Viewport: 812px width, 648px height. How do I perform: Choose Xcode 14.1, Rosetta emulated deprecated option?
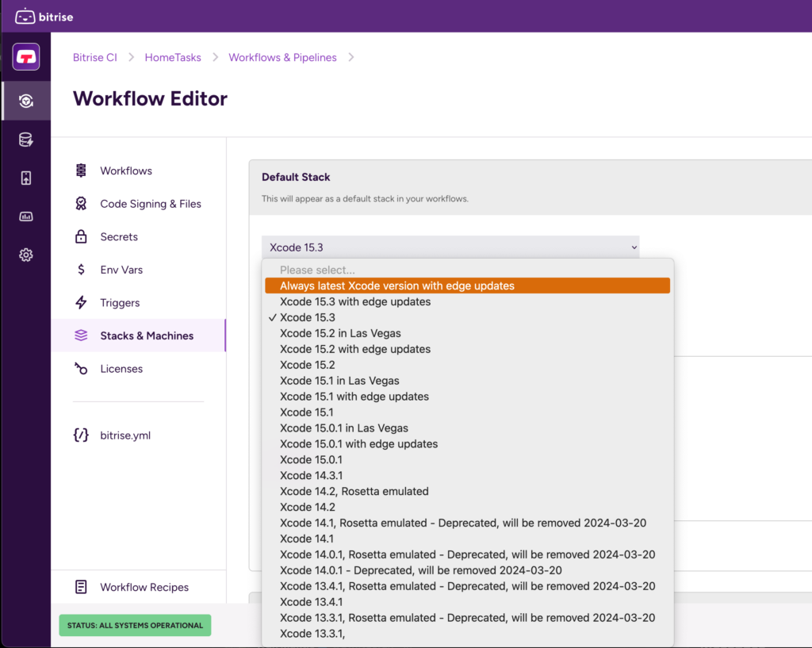(467, 523)
